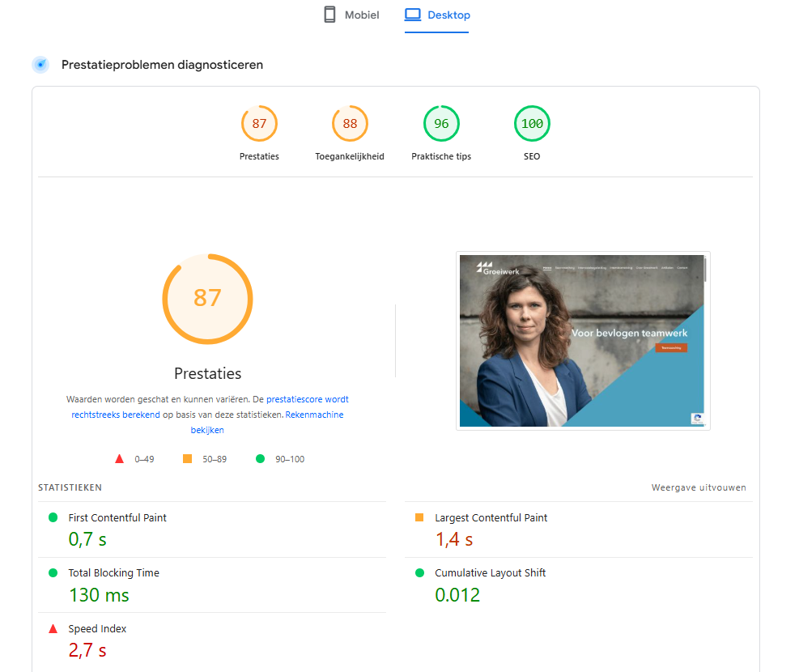Image resolution: width=799 pixels, height=672 pixels.
Task: Open 'prestatiescore wordt rechtstreeks berekend' link
Action: 307,399
